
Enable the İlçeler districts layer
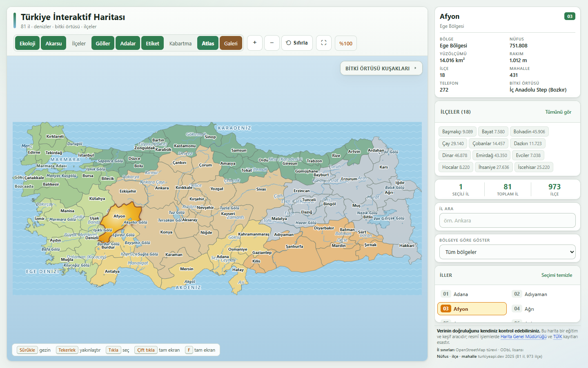click(79, 43)
